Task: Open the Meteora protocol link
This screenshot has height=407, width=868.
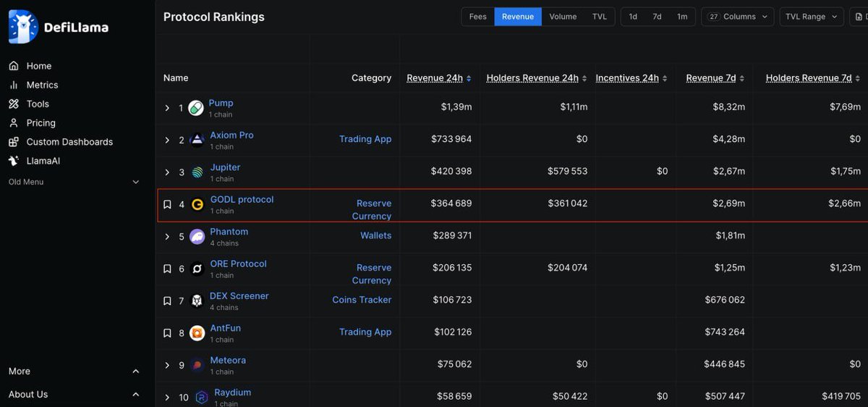Action: pos(228,361)
